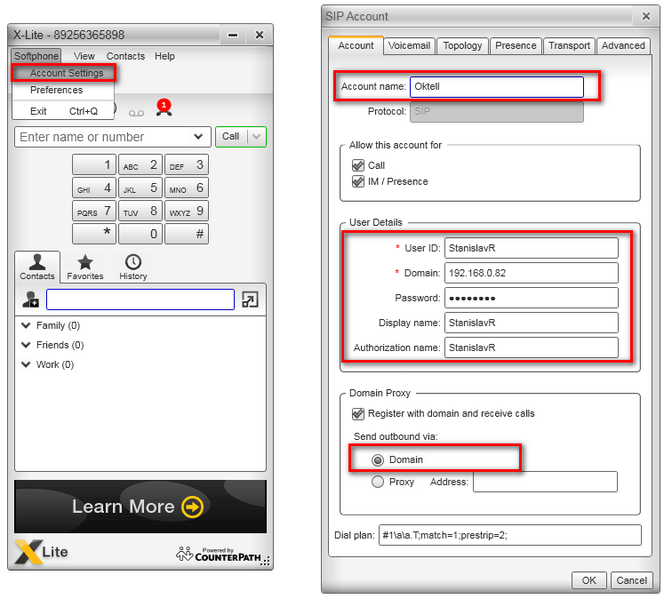Click the Learn More arrow banner

point(140,506)
